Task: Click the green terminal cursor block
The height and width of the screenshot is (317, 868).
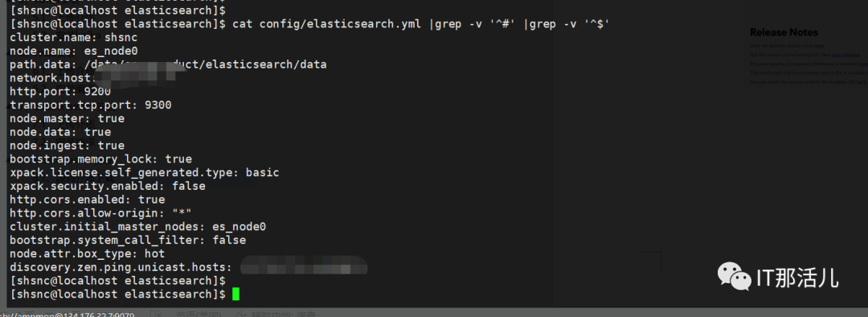Action: pyautogui.click(x=235, y=294)
